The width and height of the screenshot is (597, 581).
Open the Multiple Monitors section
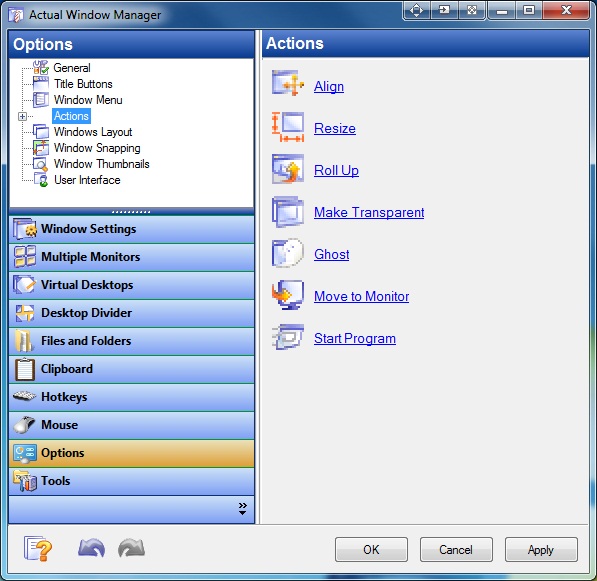(x=131, y=257)
